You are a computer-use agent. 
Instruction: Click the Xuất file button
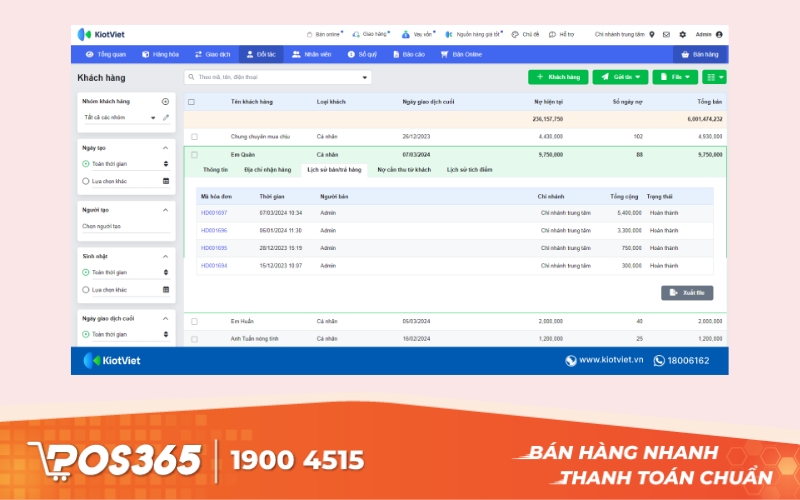tap(687, 293)
